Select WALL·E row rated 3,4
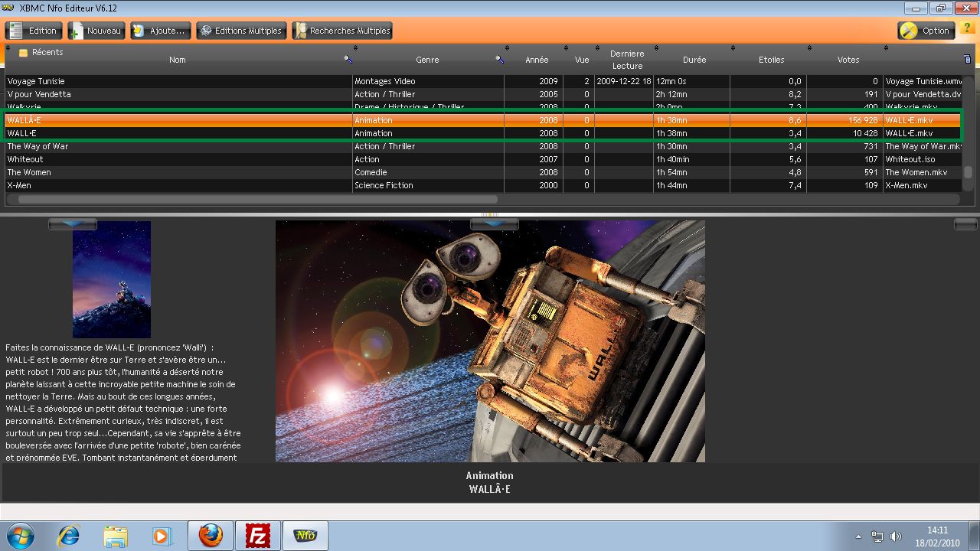The width and height of the screenshot is (980, 551). click(484, 133)
